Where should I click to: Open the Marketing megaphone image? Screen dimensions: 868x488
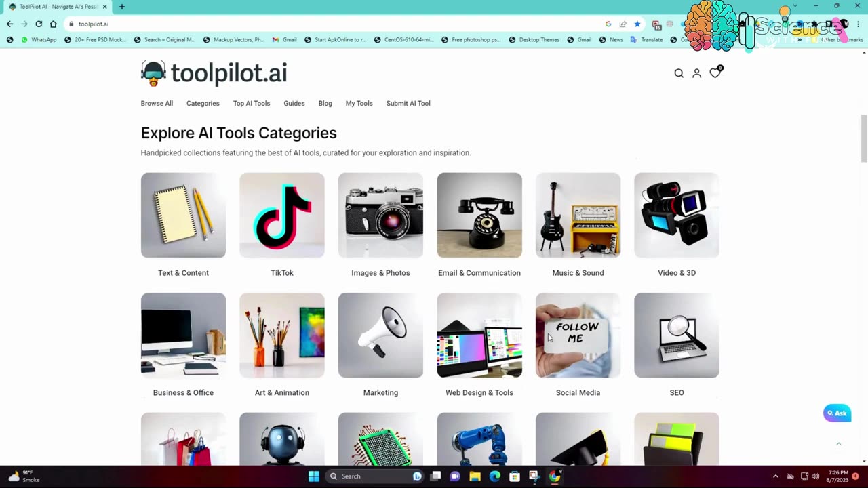pos(380,335)
